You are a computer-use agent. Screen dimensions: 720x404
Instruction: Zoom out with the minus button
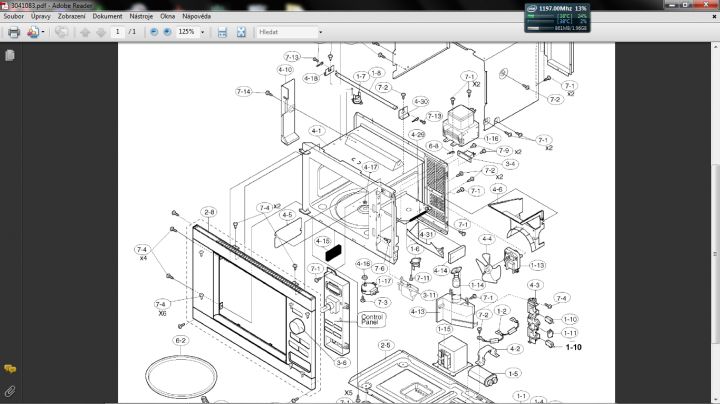tap(154, 32)
